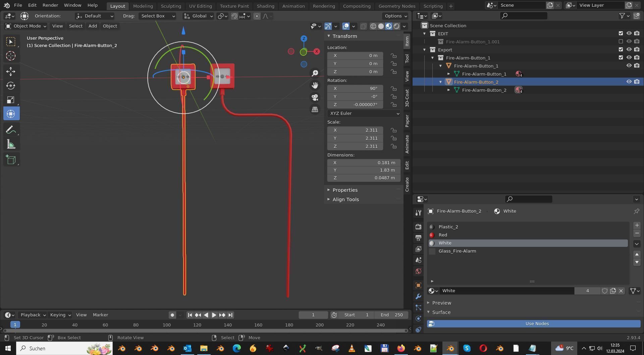Collapse the Fire-Alarm-Button_2 outliner tree

(441, 82)
